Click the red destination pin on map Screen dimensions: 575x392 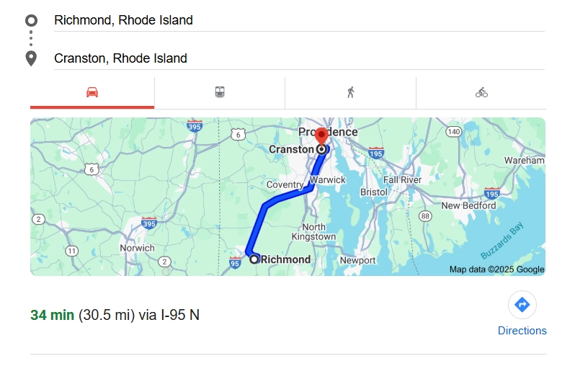pyautogui.click(x=322, y=135)
